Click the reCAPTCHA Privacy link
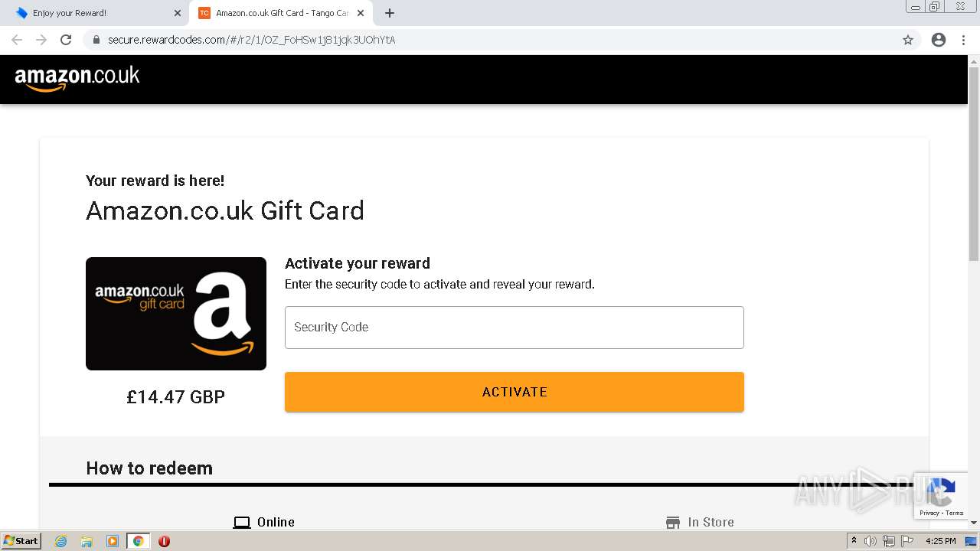 point(929,513)
